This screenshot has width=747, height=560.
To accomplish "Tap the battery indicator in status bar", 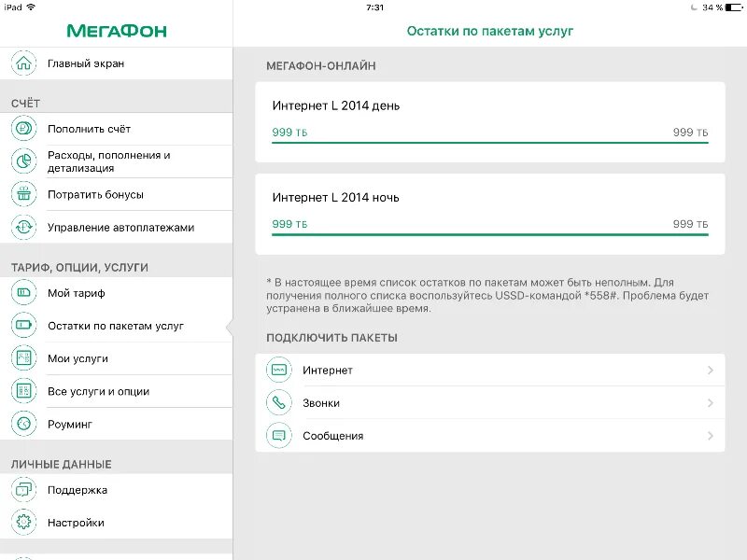I will click(x=734, y=7).
